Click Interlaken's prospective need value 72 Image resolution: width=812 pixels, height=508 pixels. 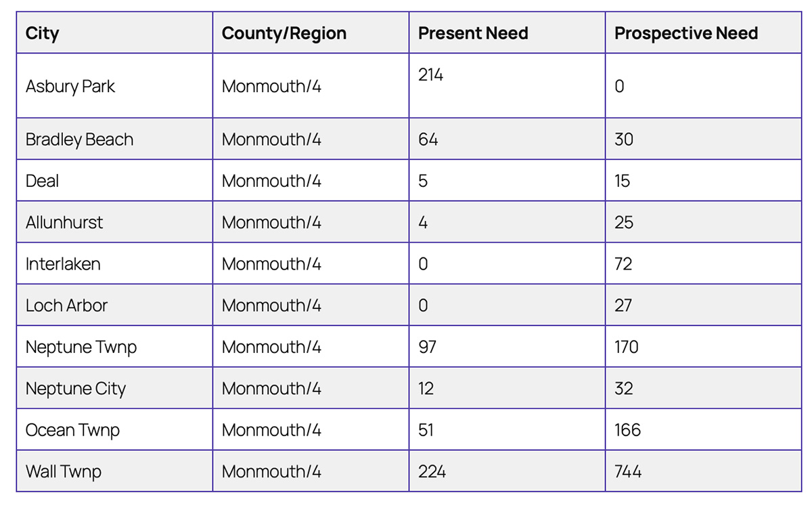[623, 263]
